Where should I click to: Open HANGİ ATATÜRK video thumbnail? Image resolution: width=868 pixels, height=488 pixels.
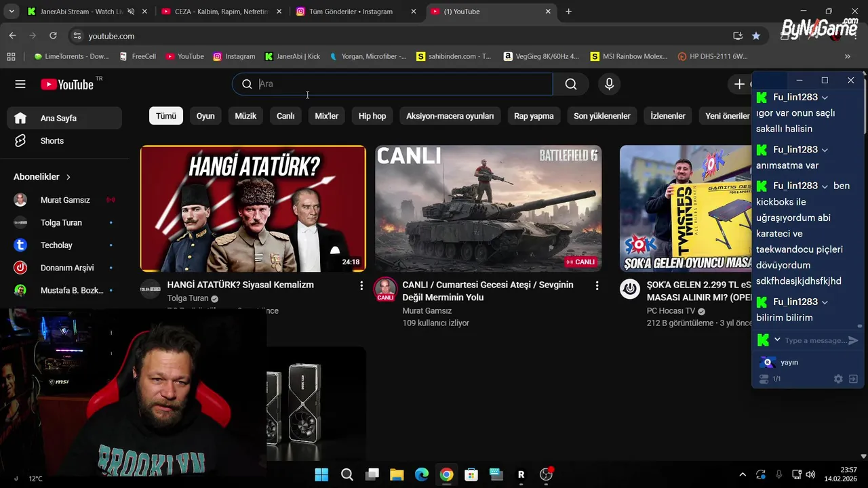click(253, 209)
